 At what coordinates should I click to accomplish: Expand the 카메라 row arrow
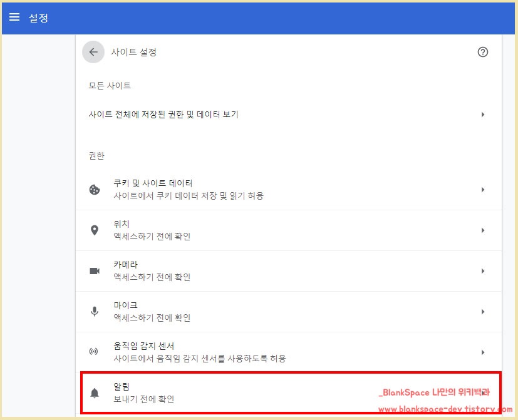(483, 271)
